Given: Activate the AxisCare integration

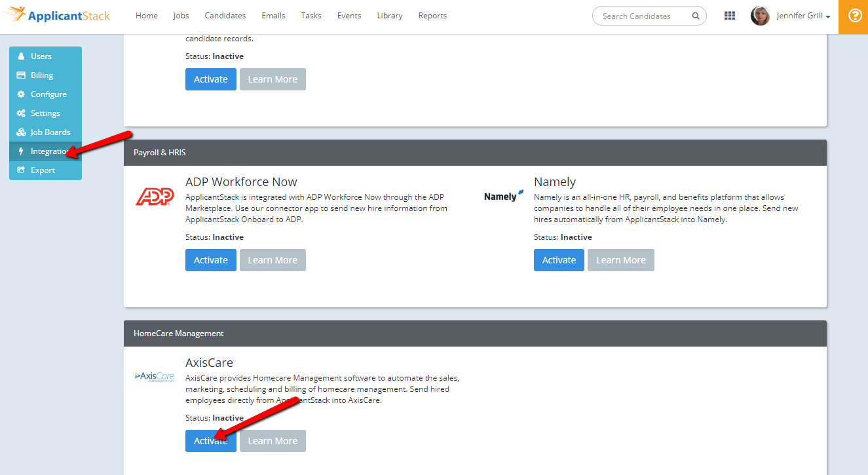Looking at the screenshot, I should coord(210,441).
